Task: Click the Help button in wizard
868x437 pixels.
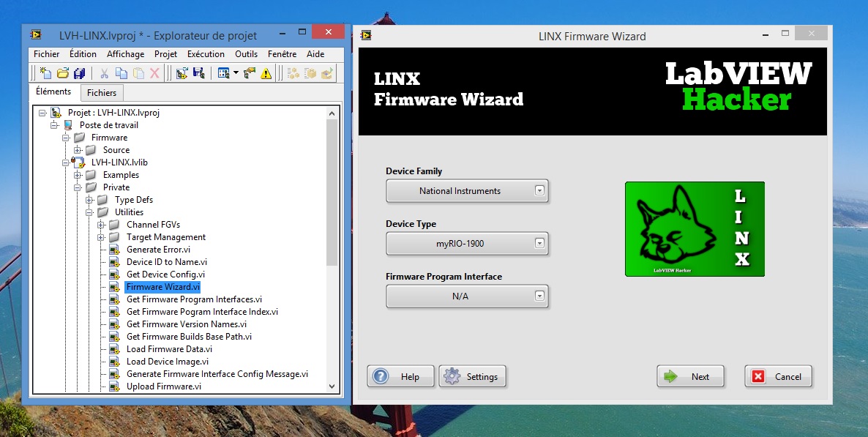Action: [x=401, y=377]
